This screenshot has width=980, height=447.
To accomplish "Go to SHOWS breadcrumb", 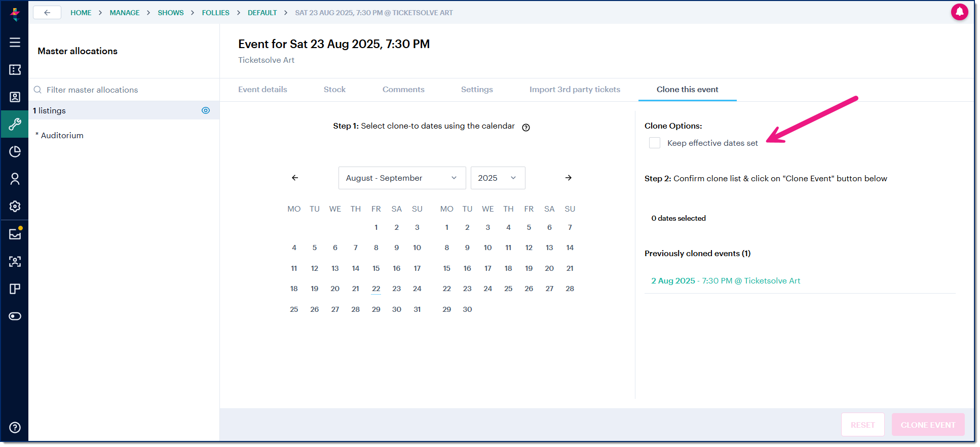I will pos(171,13).
